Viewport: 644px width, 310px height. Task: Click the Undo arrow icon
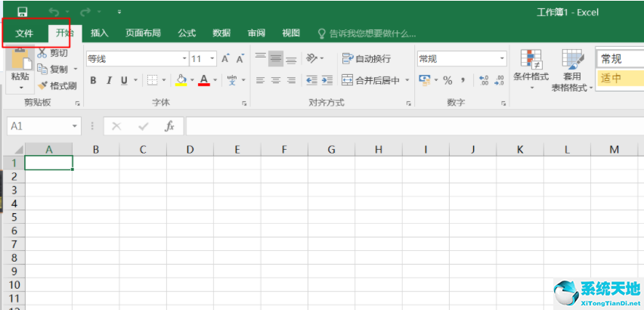tap(53, 12)
